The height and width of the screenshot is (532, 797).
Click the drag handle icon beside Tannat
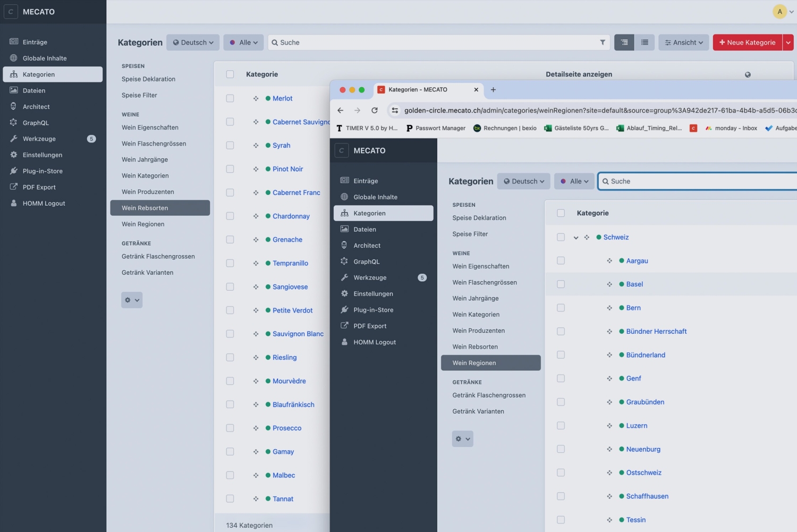click(256, 499)
